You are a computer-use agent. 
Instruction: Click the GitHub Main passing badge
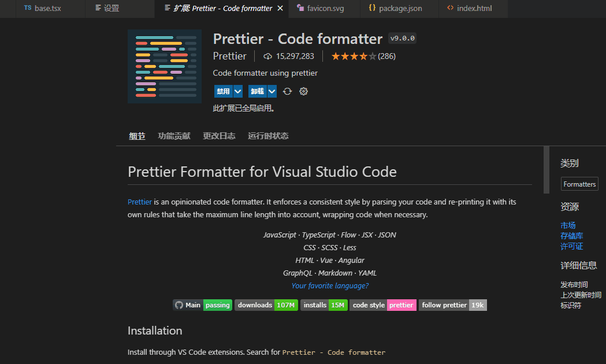202,305
